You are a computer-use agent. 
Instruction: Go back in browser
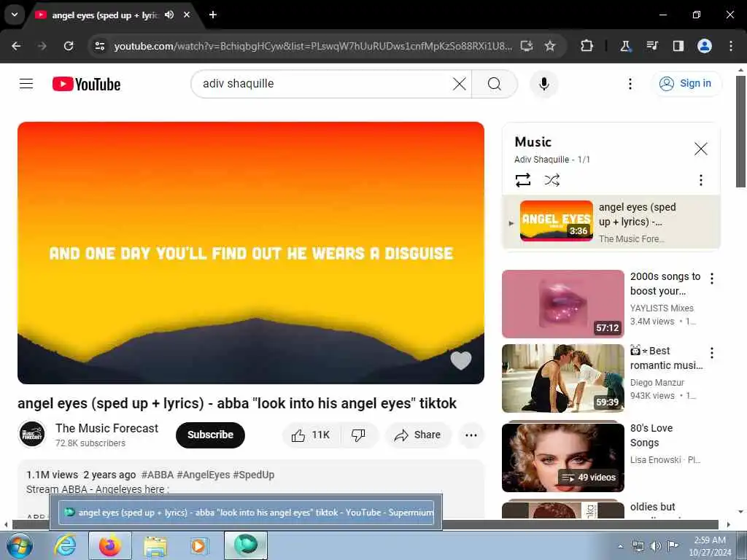16,46
